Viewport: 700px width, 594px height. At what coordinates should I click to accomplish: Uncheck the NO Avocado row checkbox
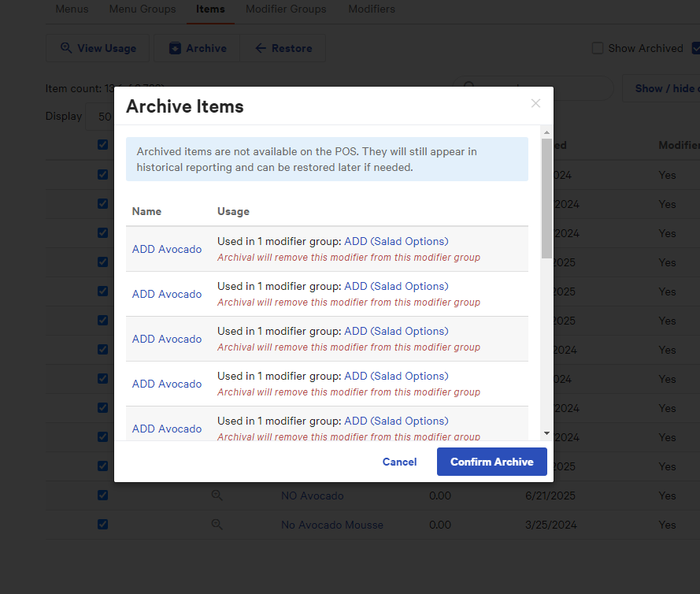pos(102,496)
